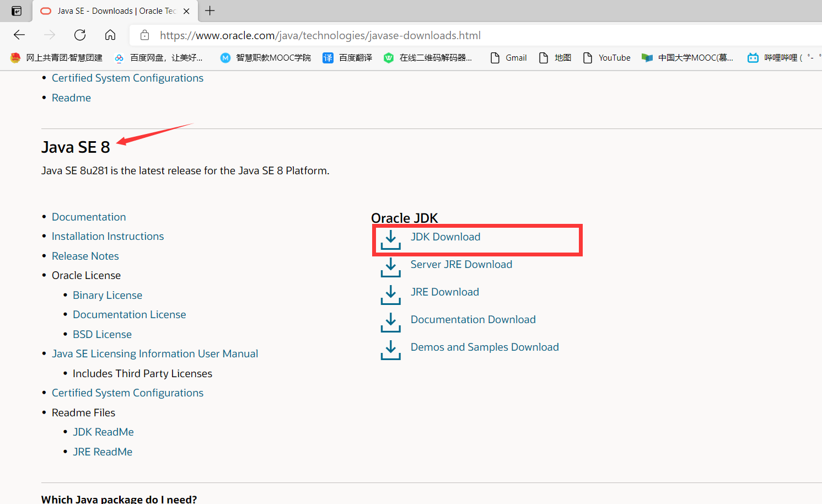Open the BSD License link
This screenshot has width=822, height=504.
pyautogui.click(x=103, y=334)
